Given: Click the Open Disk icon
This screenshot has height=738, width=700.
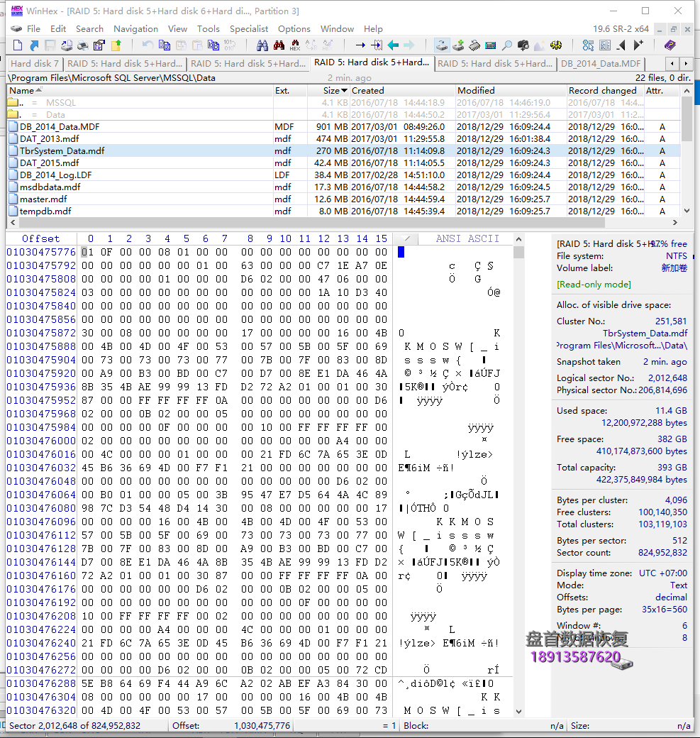Looking at the screenshot, I should coord(442,45).
